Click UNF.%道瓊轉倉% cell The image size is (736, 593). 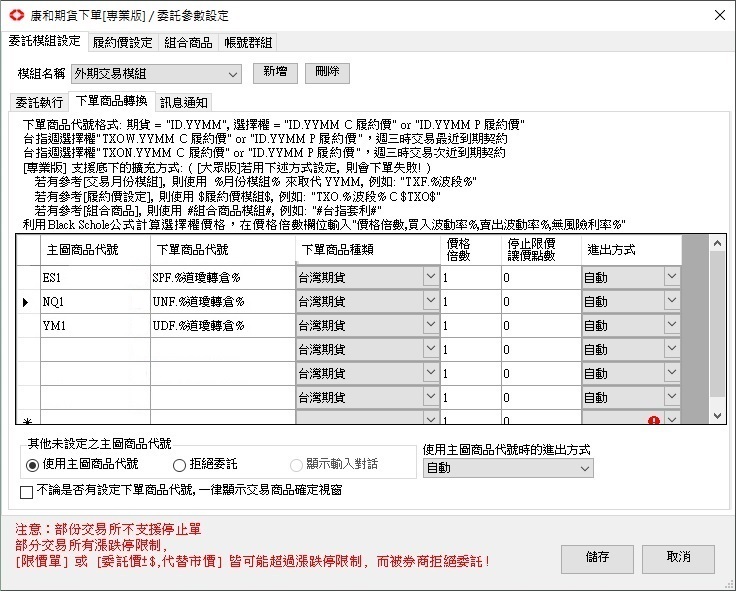tap(223, 301)
